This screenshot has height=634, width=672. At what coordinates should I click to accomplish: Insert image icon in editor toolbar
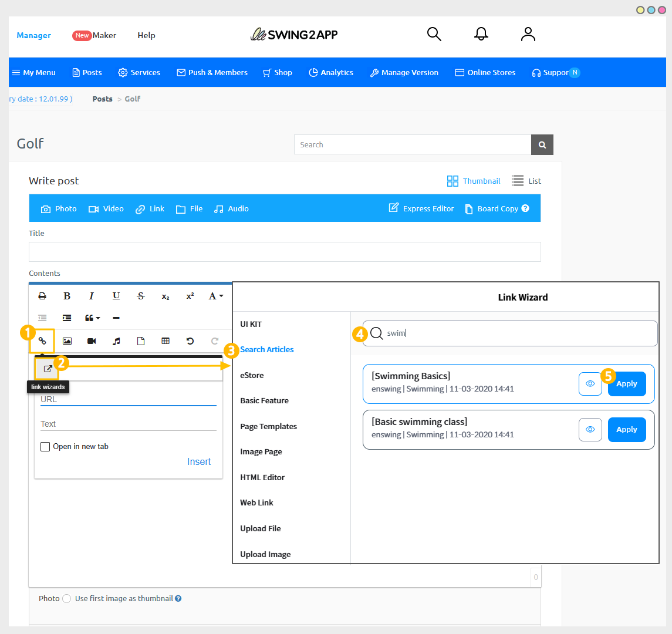point(67,341)
